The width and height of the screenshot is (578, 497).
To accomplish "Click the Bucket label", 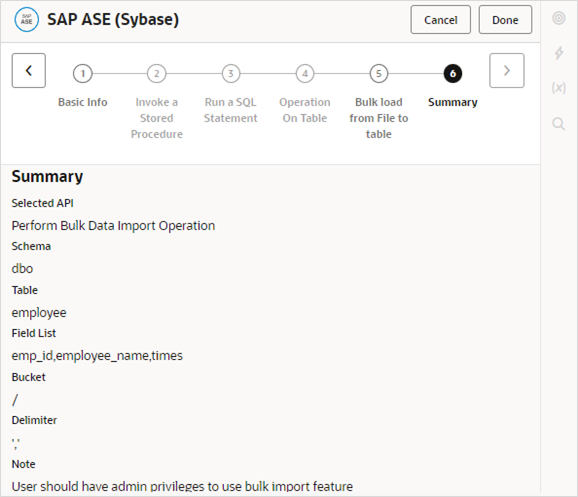I will (28, 377).
